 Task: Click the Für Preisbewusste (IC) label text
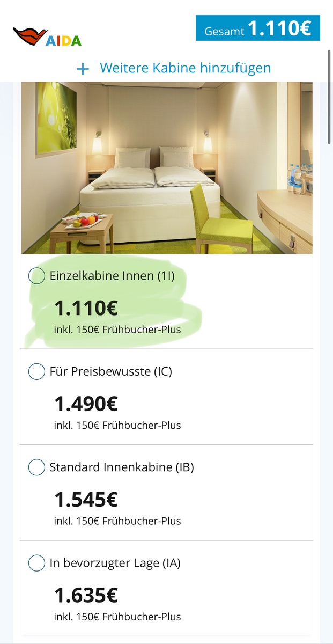(111, 371)
